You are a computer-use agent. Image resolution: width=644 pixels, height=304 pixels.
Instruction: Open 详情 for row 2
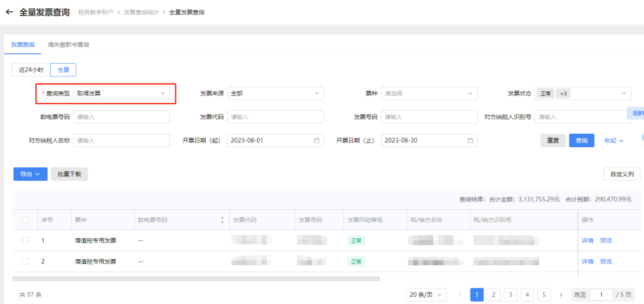click(x=587, y=262)
